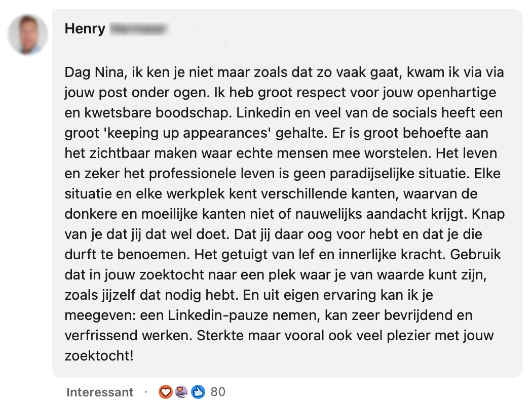532x402 pixels.
Task: Click Henry's blurred profile picture
Action: (x=28, y=35)
